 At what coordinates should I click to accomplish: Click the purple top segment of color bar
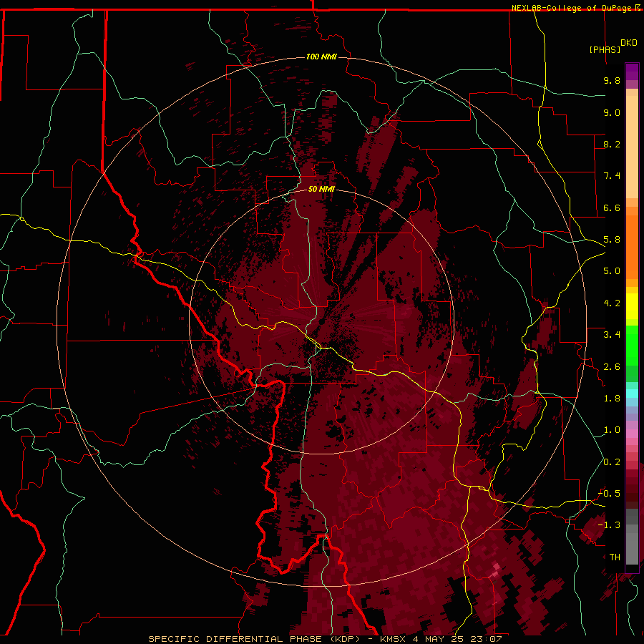pos(632,72)
